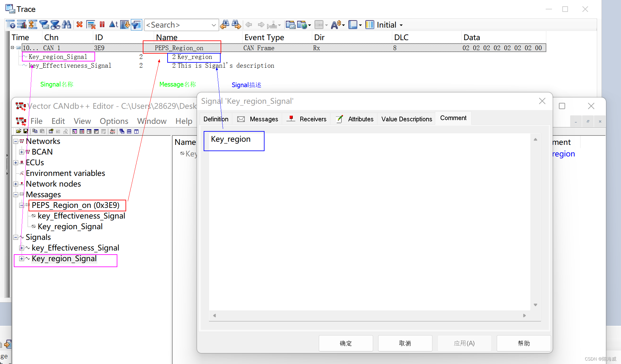Click the 取消 cancel button
The height and width of the screenshot is (364, 621).
[x=405, y=343]
